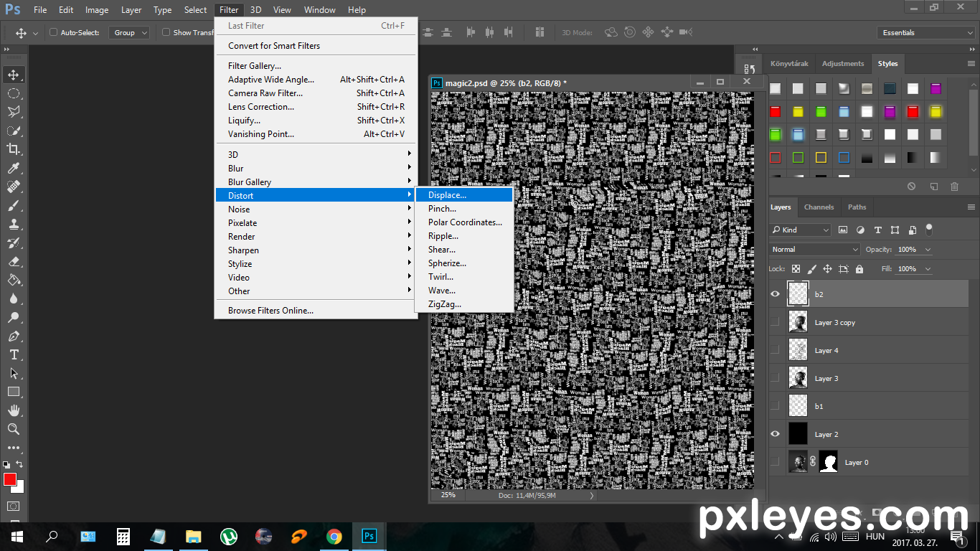980x551 pixels.
Task: Click the type layer filter icon
Action: click(877, 230)
